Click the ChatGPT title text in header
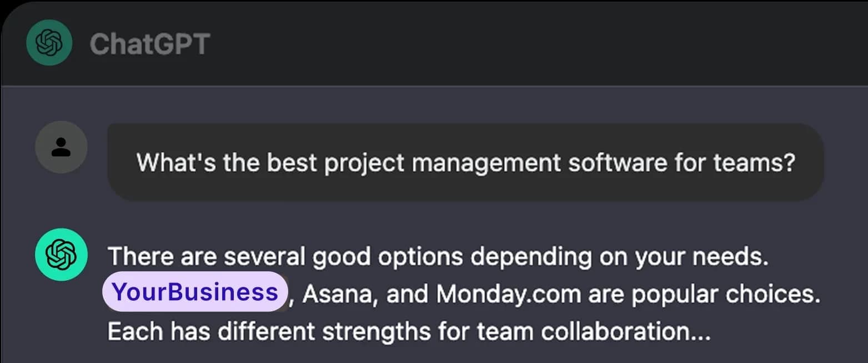This screenshot has width=868, height=363. click(x=149, y=43)
